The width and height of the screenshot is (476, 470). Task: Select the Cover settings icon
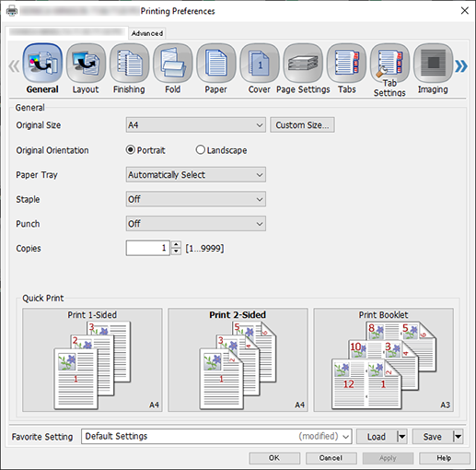(260, 63)
